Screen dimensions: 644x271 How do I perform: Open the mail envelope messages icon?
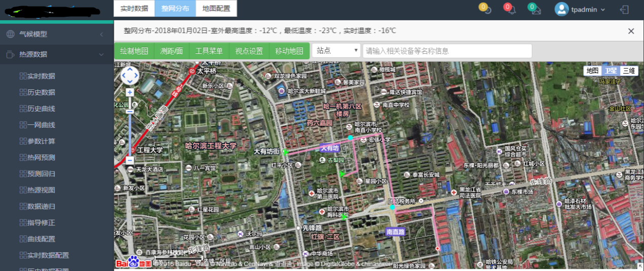point(536,10)
